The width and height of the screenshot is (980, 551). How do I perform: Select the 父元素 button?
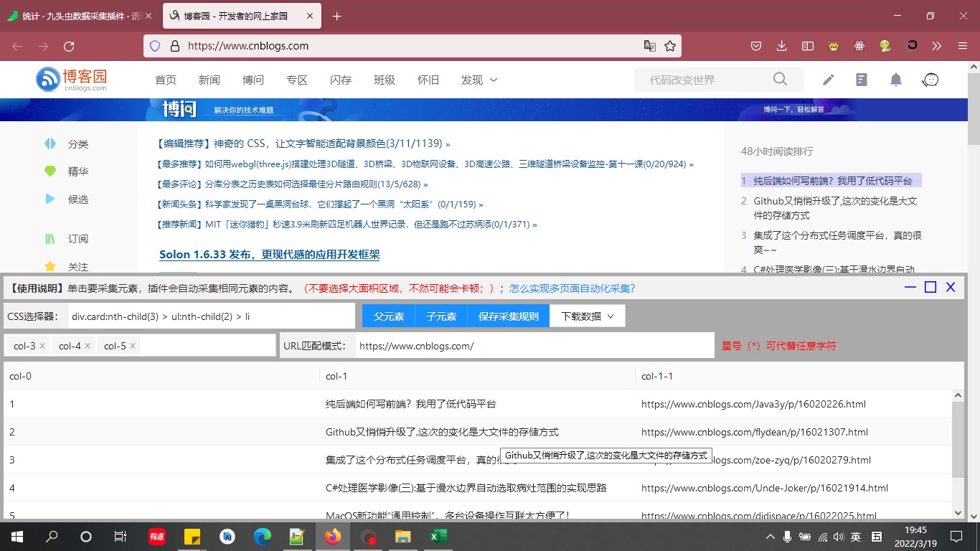pos(389,316)
